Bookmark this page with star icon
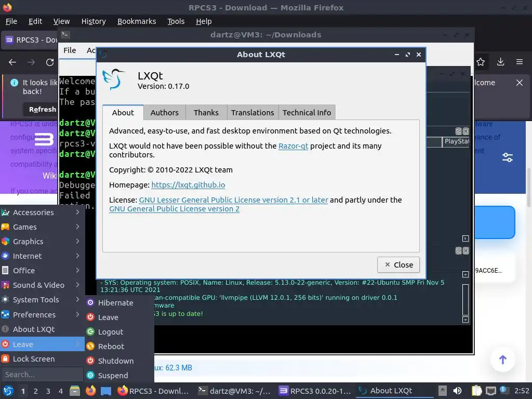This screenshot has width=532, height=399. pyautogui.click(x=481, y=62)
